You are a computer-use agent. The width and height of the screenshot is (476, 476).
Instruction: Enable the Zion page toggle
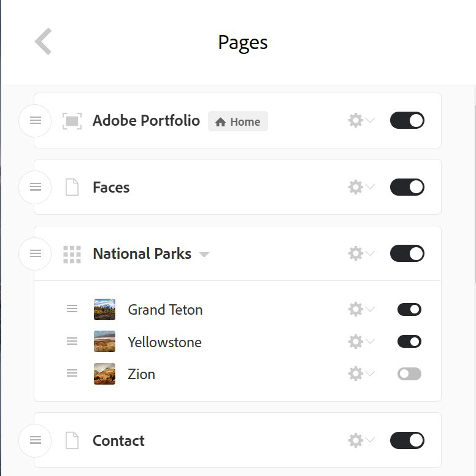point(409,374)
